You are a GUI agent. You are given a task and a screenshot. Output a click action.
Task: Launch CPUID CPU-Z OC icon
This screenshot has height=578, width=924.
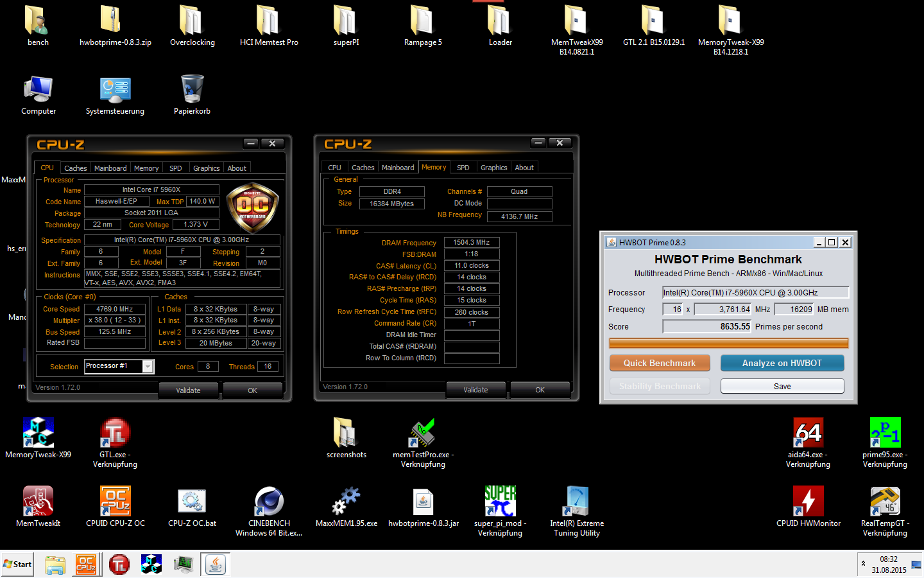[x=116, y=507]
